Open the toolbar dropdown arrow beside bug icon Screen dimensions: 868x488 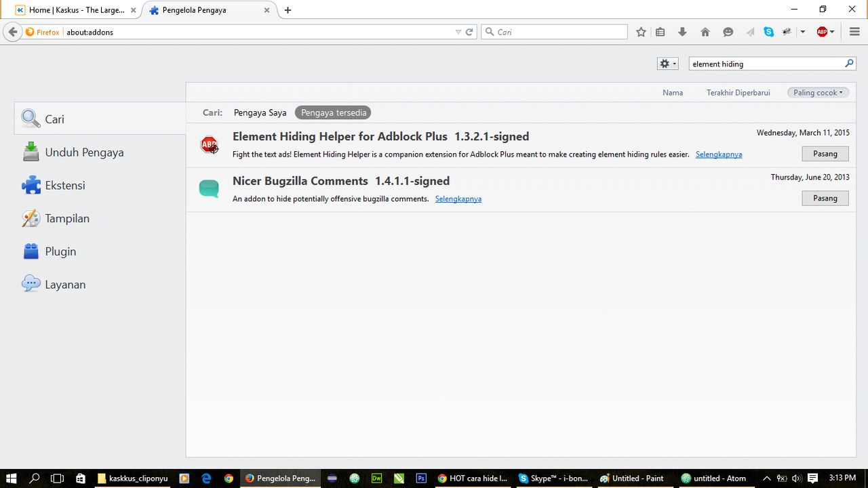click(x=803, y=32)
